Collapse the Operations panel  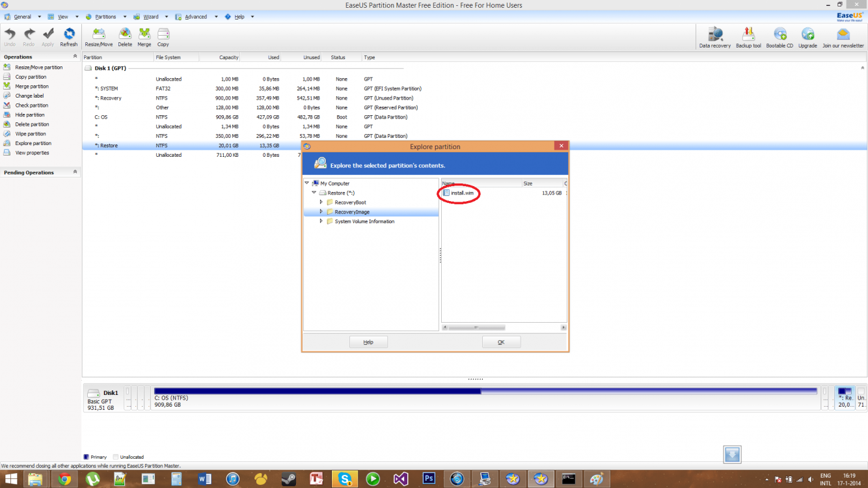click(75, 57)
